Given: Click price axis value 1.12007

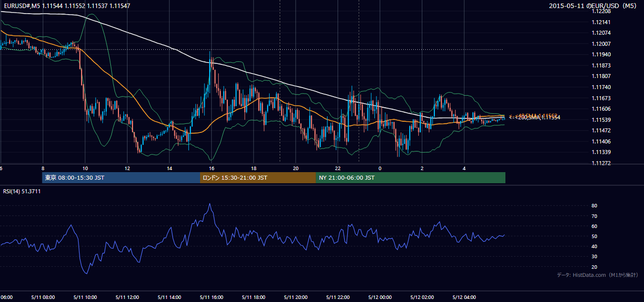Looking at the screenshot, I should [x=601, y=44].
